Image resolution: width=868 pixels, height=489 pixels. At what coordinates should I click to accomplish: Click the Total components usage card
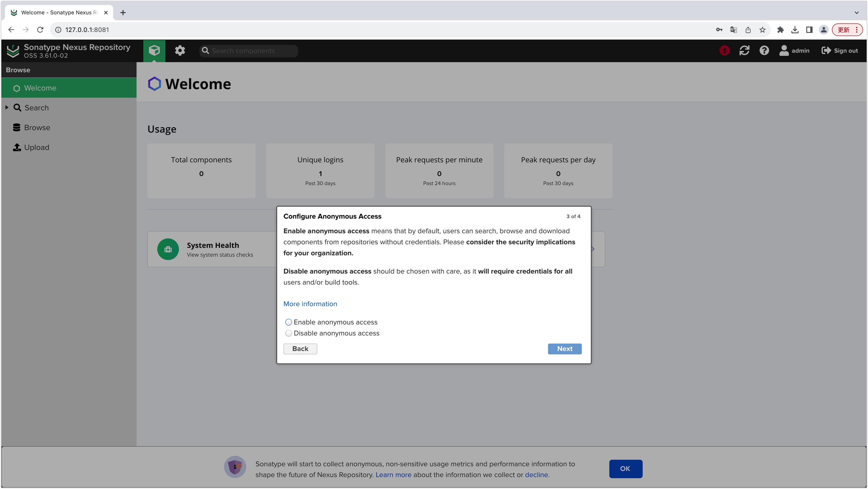tap(201, 171)
